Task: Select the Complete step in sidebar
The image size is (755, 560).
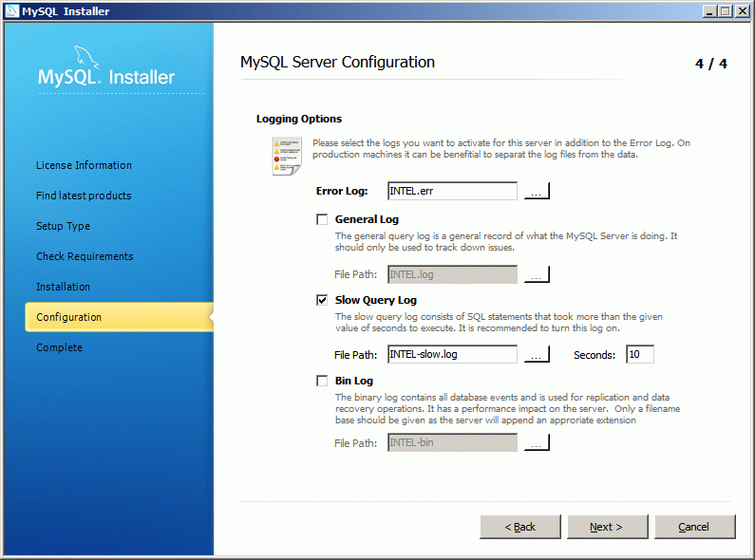Action: 59,347
